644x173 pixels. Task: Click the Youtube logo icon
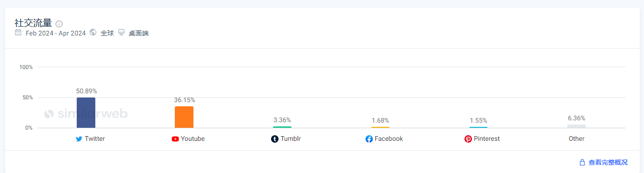(x=175, y=139)
